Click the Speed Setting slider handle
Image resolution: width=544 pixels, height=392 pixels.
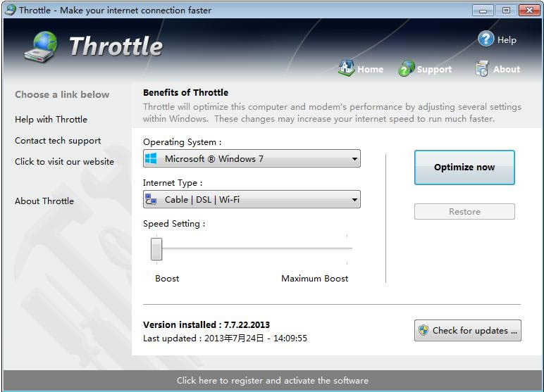(156, 248)
